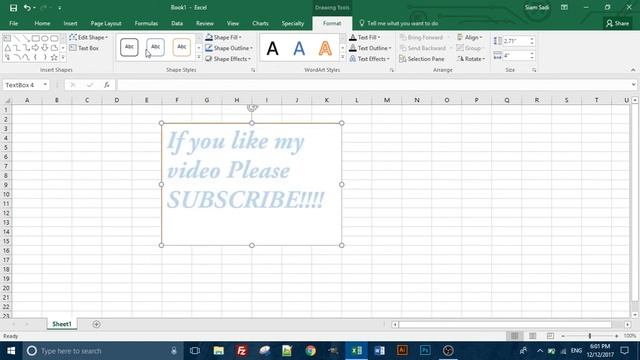
Task: Switch to the Data tab
Action: [x=177, y=23]
